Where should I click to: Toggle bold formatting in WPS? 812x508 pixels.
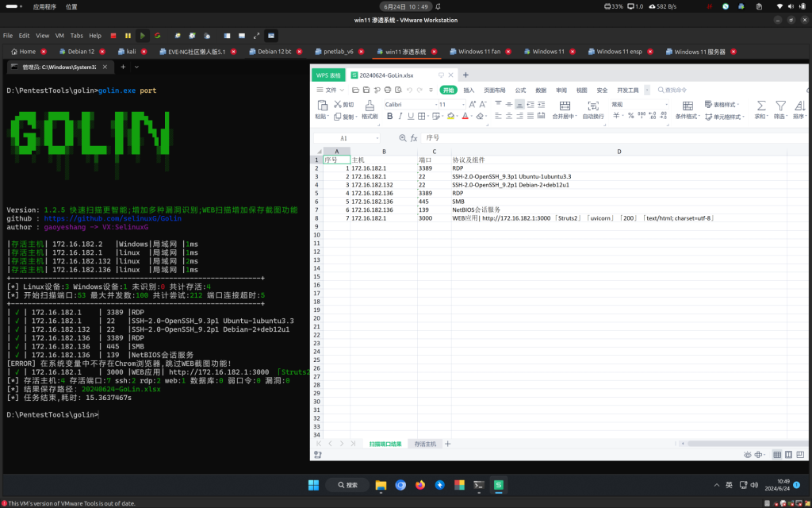click(x=389, y=116)
